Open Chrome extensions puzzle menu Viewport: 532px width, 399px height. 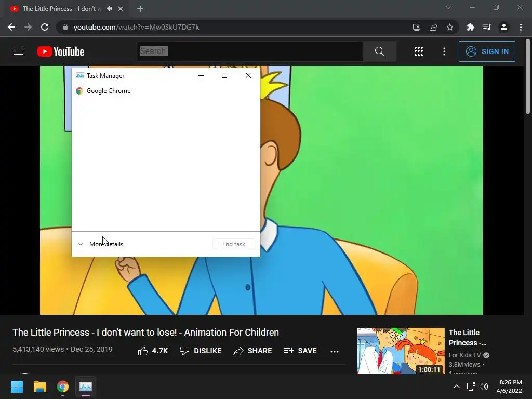point(470,27)
